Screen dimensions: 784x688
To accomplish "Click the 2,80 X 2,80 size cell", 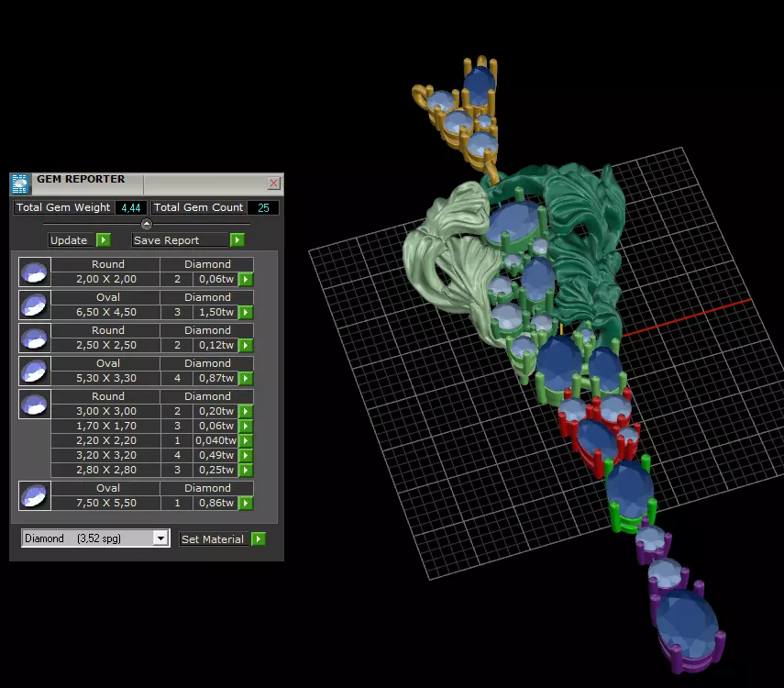I will (106, 470).
